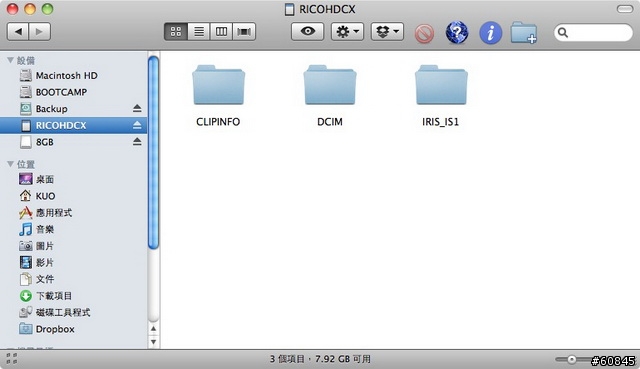Select the DCIM folder icon
The image size is (640, 369).
coord(330,85)
